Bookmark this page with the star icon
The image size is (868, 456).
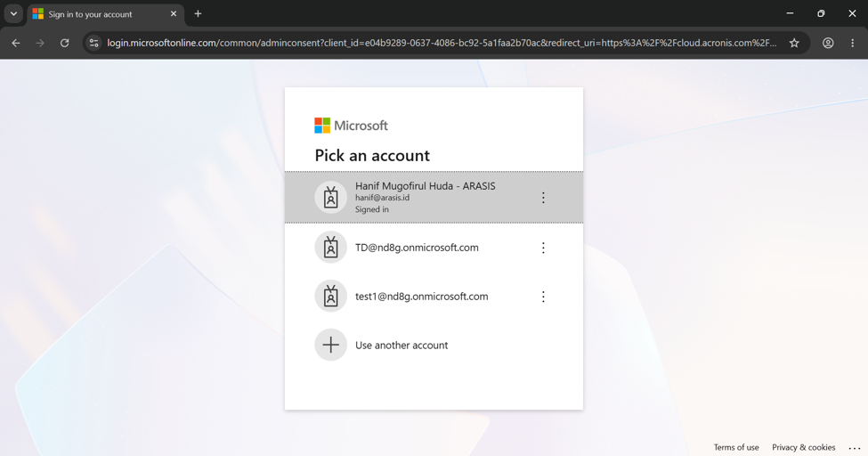(x=794, y=43)
